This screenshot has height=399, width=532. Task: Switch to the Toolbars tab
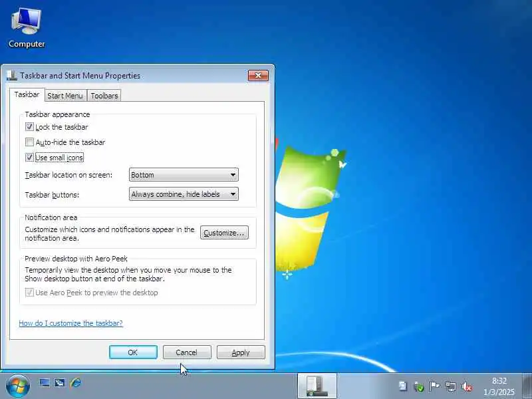pyautogui.click(x=104, y=96)
